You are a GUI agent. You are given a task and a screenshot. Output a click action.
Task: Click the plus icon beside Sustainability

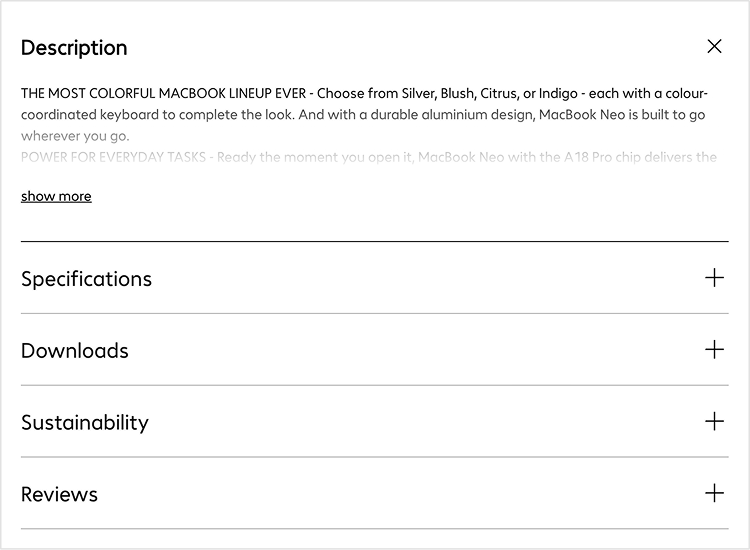[x=714, y=422]
